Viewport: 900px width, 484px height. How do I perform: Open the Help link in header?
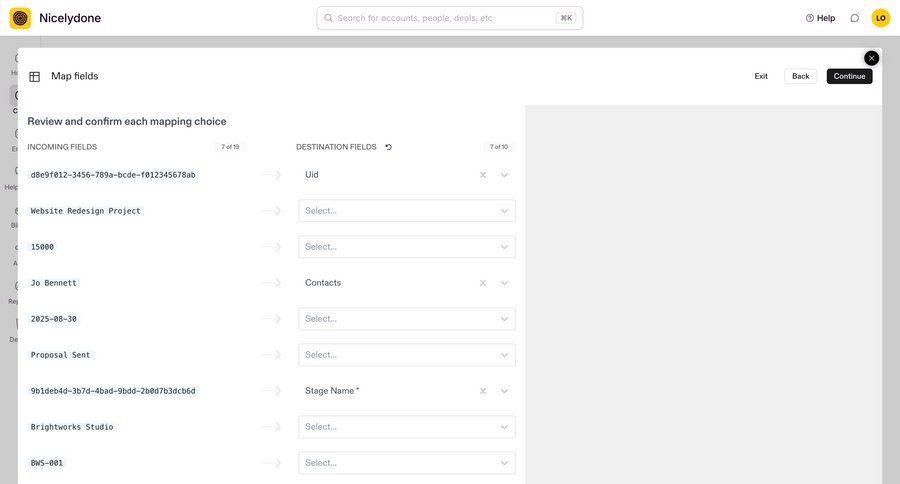(x=820, y=18)
